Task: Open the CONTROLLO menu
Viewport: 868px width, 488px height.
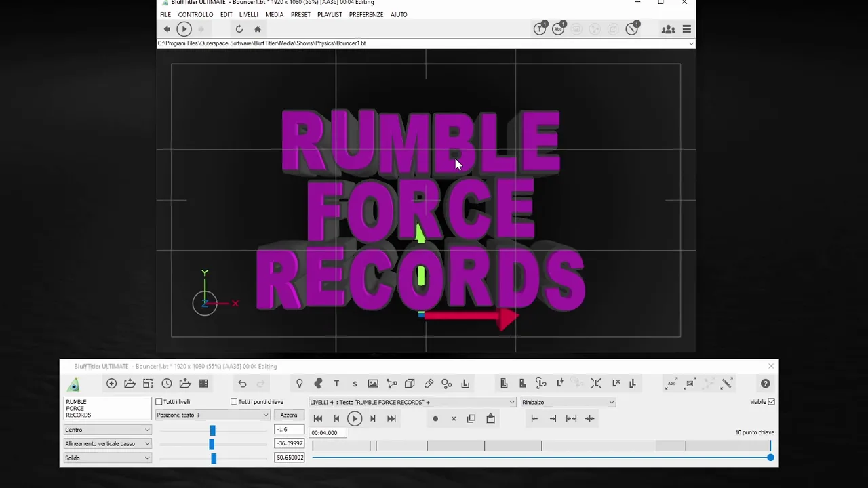Action: (x=195, y=14)
